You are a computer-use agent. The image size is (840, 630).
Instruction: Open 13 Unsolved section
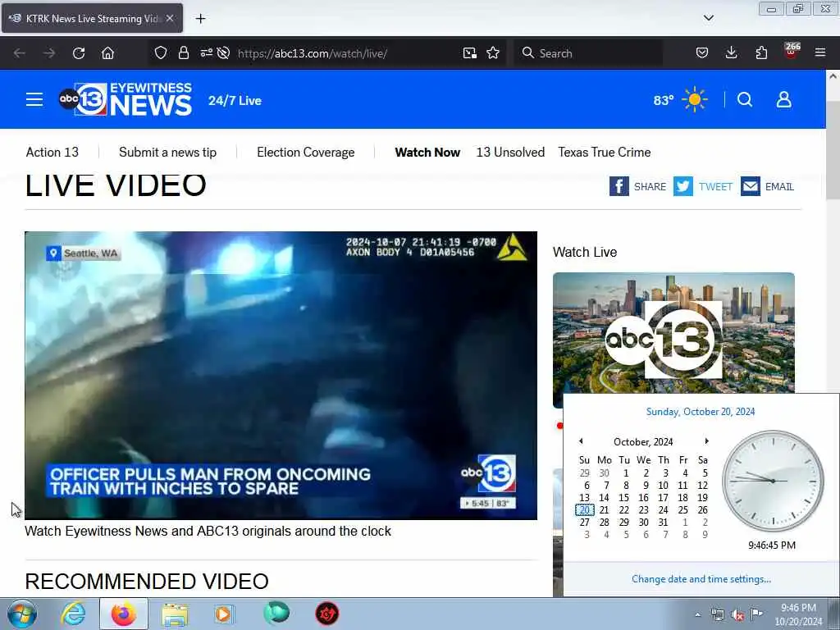click(510, 152)
